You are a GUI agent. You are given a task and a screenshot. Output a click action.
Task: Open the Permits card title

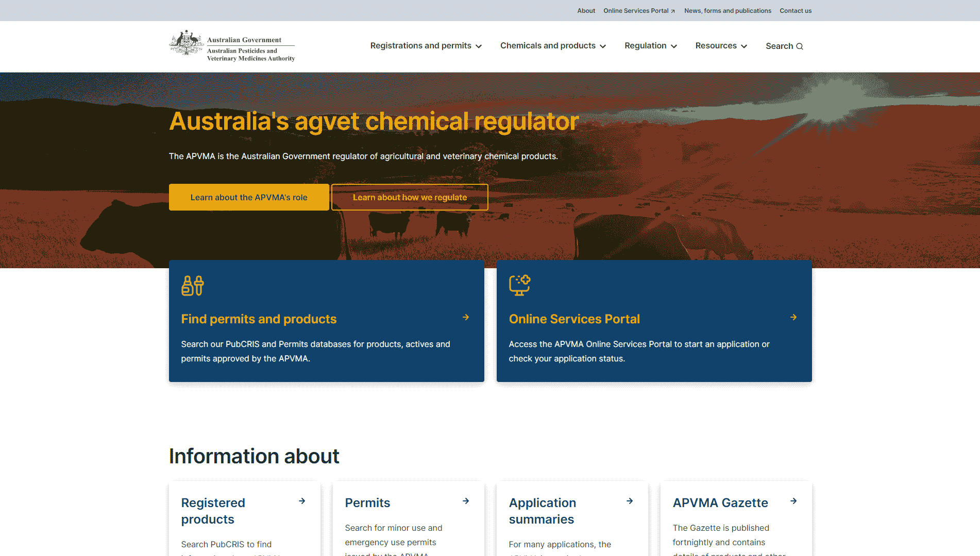(367, 503)
